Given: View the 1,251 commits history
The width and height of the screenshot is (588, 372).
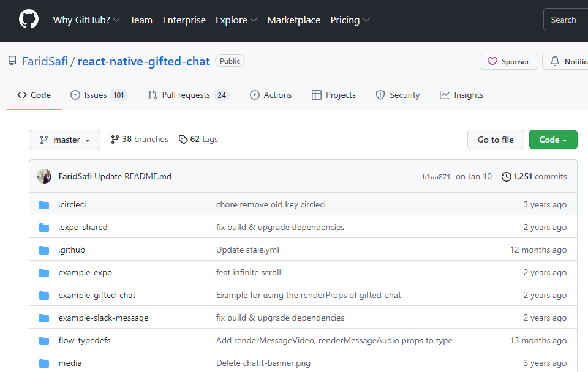Looking at the screenshot, I should point(534,176).
